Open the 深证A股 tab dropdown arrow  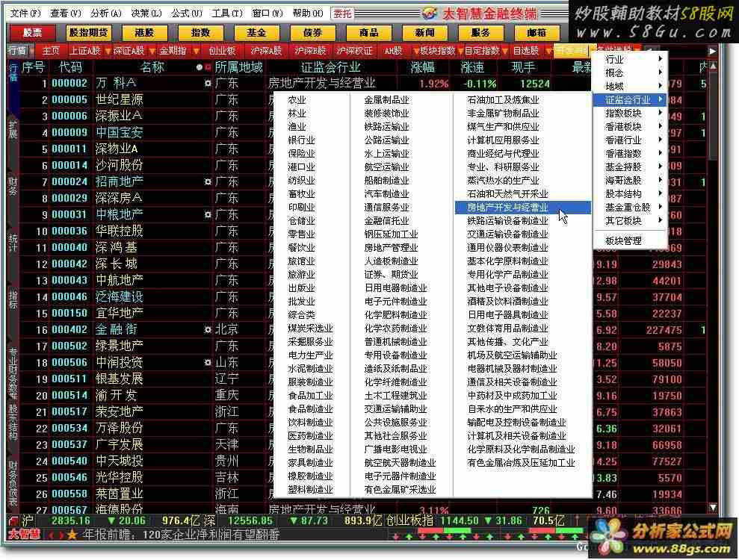tap(152, 51)
